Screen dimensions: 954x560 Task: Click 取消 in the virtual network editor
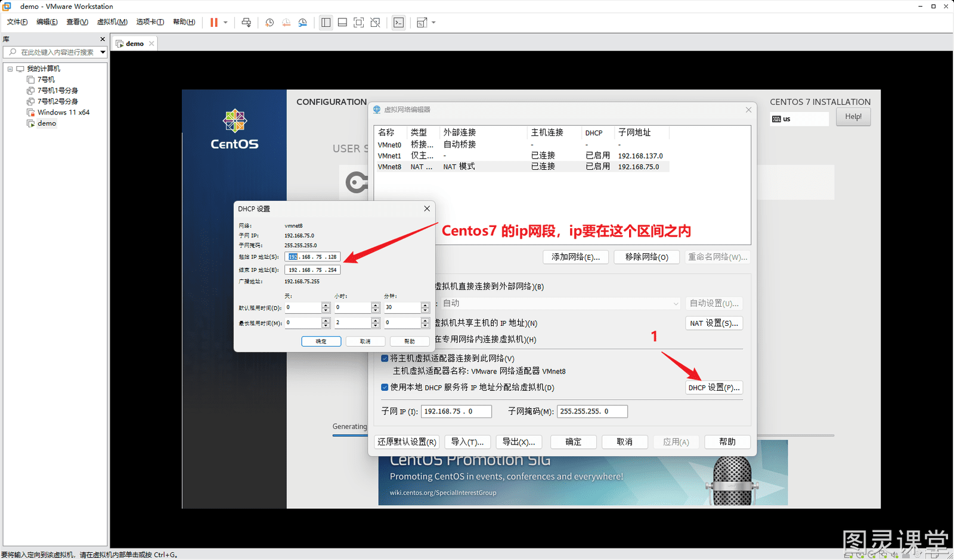[624, 442]
